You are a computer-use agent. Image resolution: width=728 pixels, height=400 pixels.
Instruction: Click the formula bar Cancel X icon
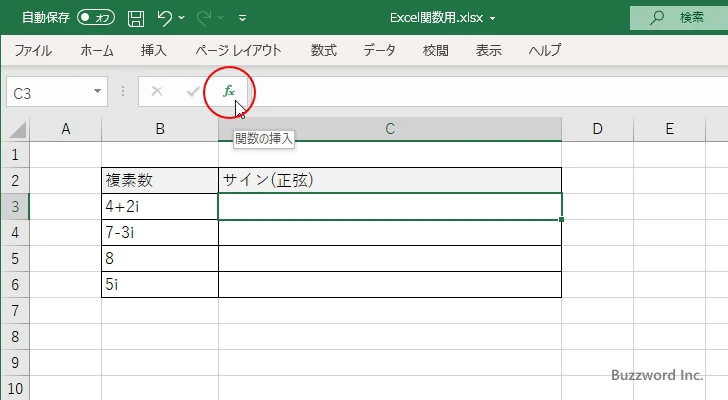pos(157,92)
